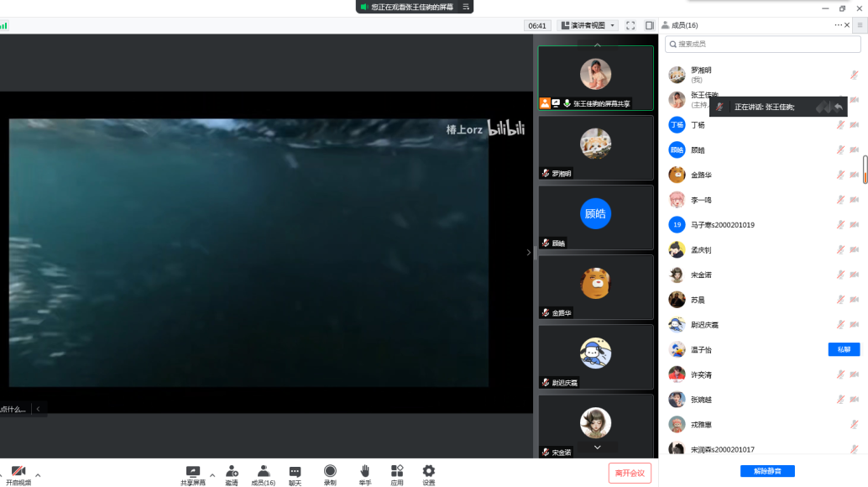
Task: Click the search members input field
Action: coord(762,44)
